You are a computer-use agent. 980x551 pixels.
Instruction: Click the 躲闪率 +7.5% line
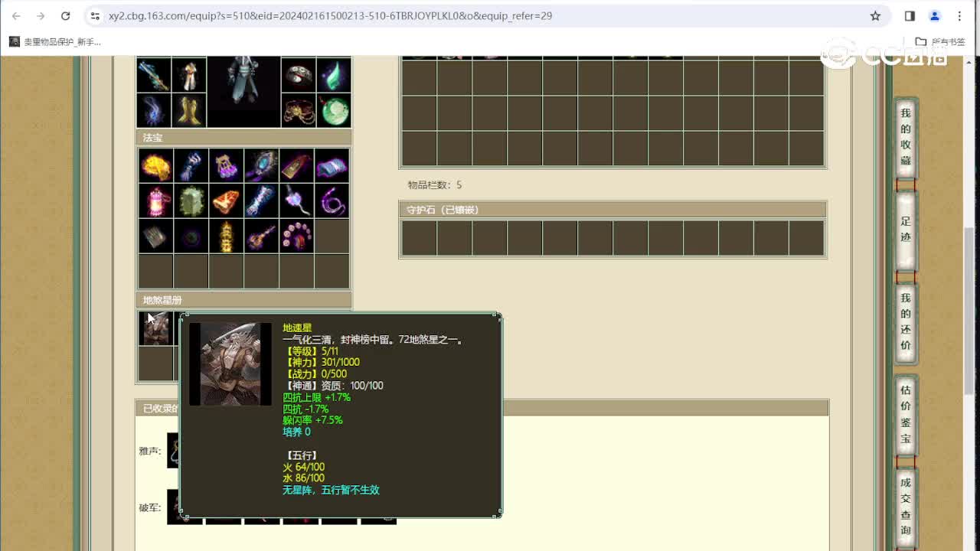click(312, 420)
